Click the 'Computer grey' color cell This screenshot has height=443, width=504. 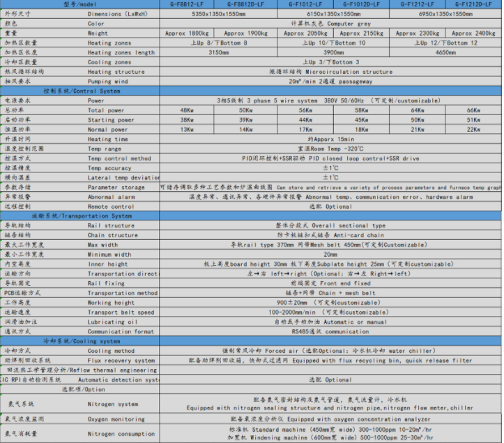pyautogui.click(x=330, y=23)
